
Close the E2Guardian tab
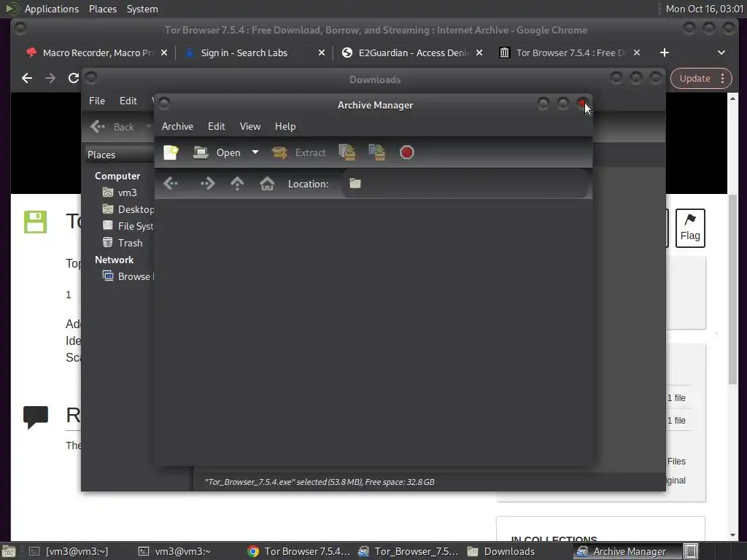pyautogui.click(x=479, y=52)
